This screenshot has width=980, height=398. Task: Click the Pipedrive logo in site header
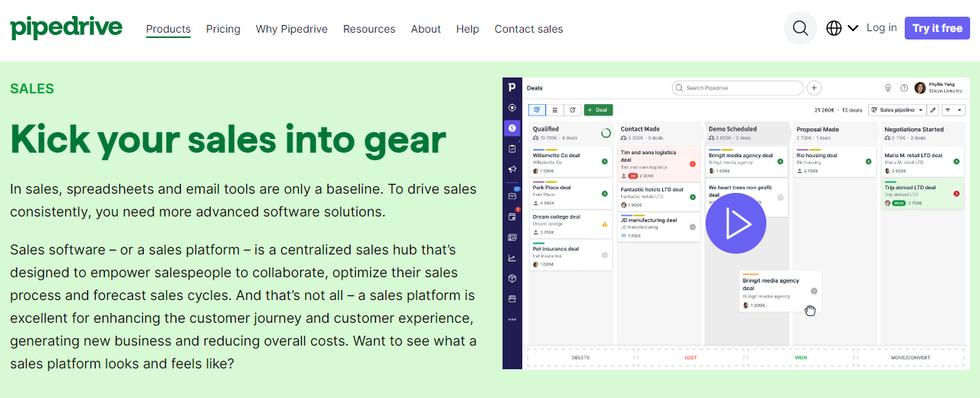[66, 28]
